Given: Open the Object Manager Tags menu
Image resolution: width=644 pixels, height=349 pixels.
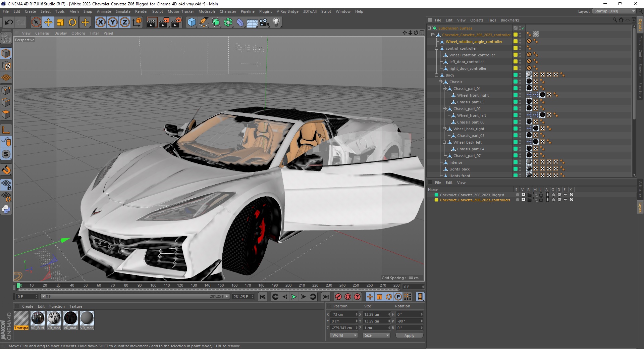Looking at the screenshot, I should [x=492, y=20].
